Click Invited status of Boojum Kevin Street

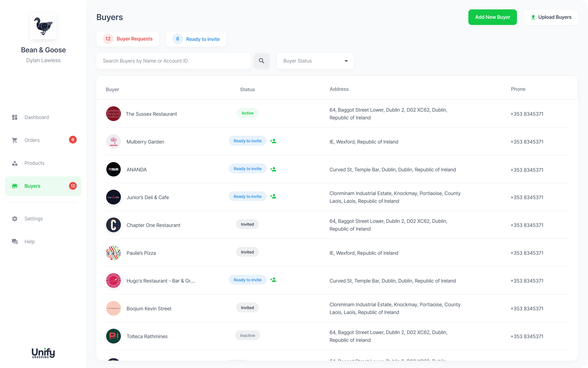point(247,308)
